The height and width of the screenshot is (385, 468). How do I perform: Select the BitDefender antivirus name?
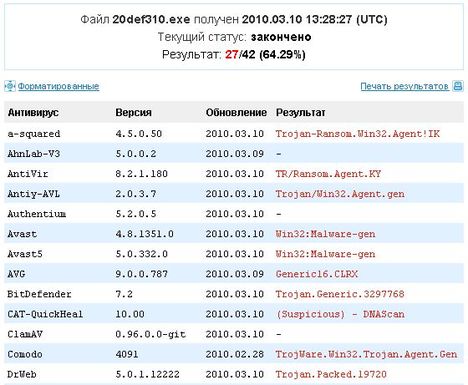[x=39, y=294]
